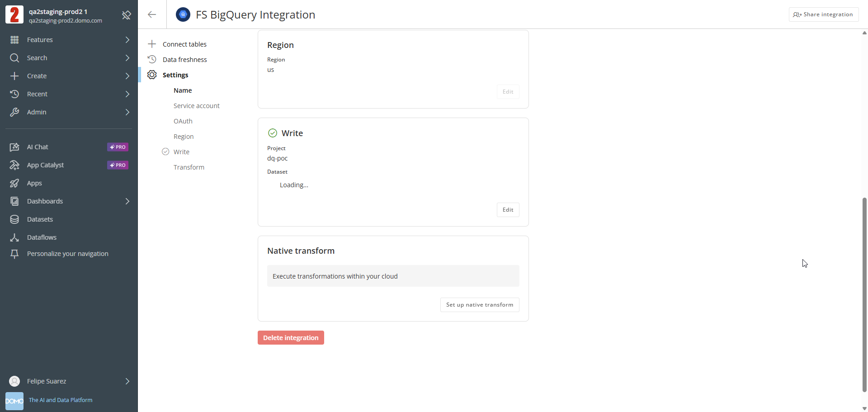Click the Loading... dataset text
868x412 pixels.
[294, 185]
